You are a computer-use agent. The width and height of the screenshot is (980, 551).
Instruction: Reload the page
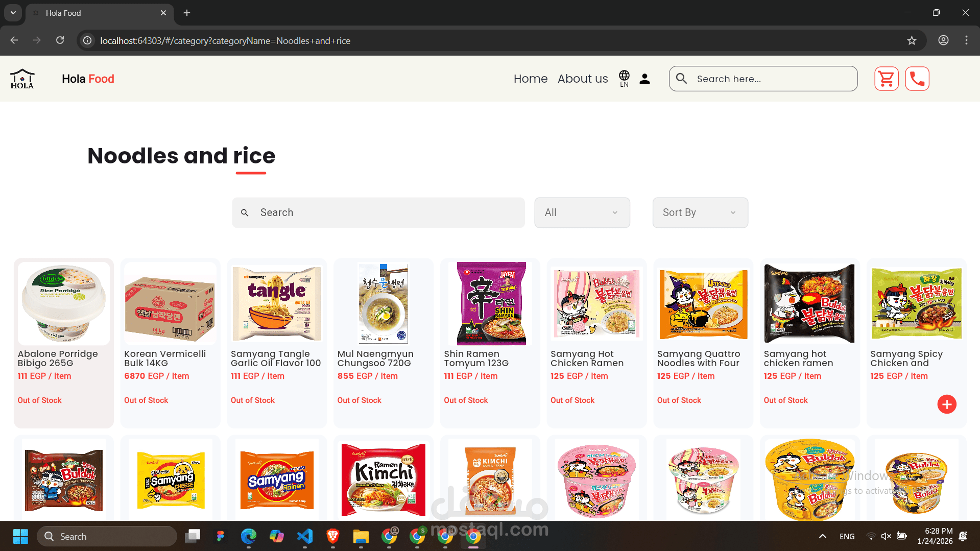(60, 40)
